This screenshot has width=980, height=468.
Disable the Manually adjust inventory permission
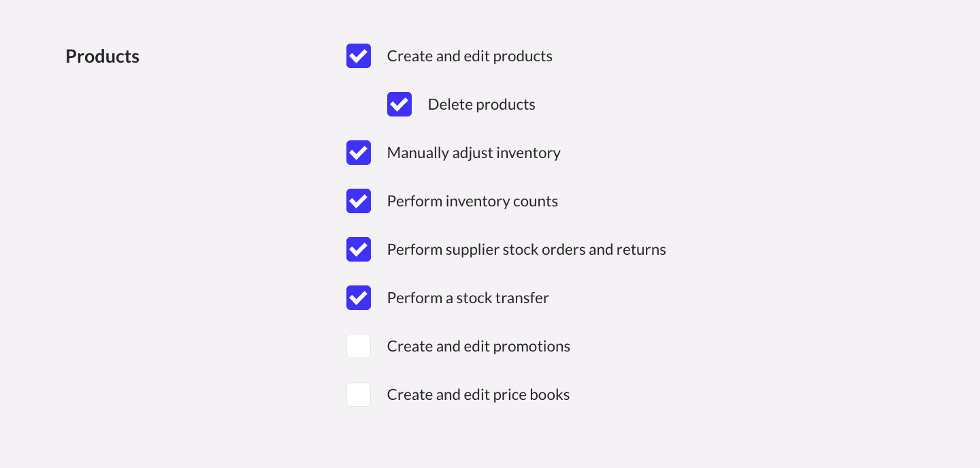359,153
